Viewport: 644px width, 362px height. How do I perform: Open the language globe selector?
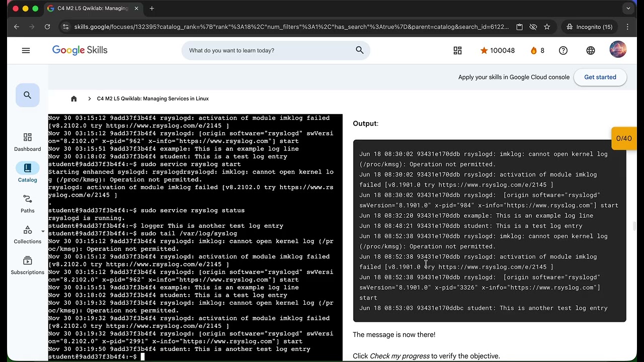[591, 50]
